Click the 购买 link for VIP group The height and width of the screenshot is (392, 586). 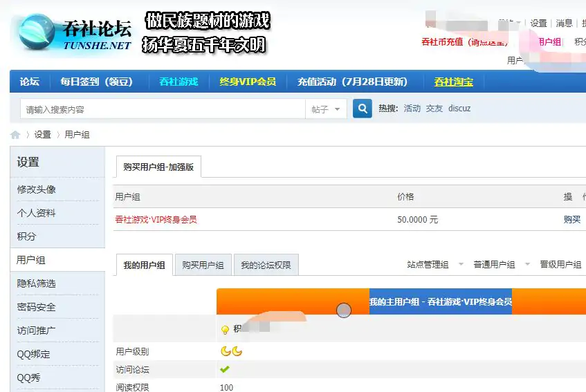coord(572,220)
